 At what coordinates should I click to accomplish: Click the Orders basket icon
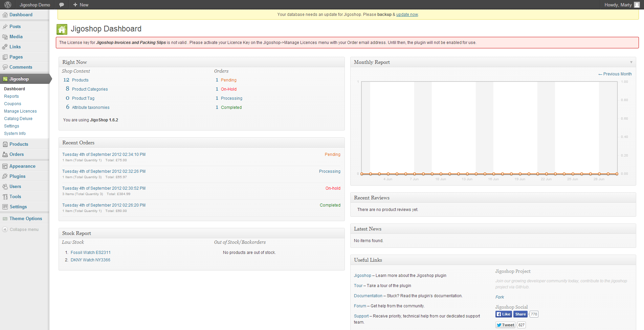[x=5, y=155]
